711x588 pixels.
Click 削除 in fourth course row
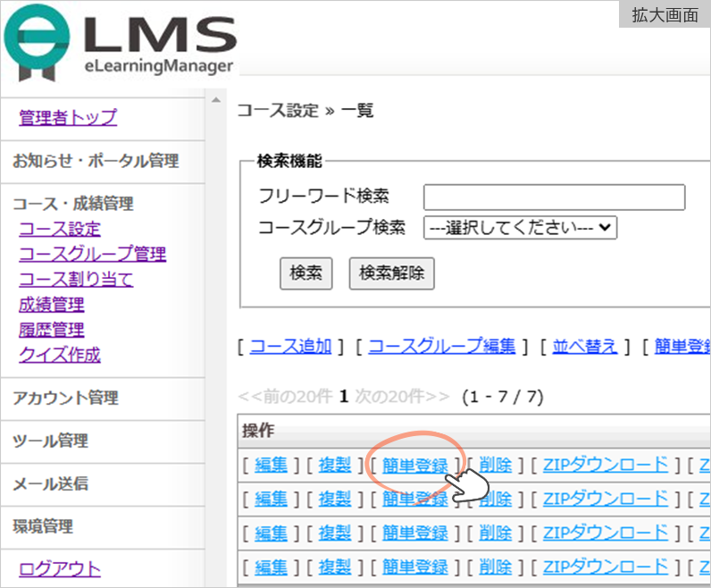(495, 567)
